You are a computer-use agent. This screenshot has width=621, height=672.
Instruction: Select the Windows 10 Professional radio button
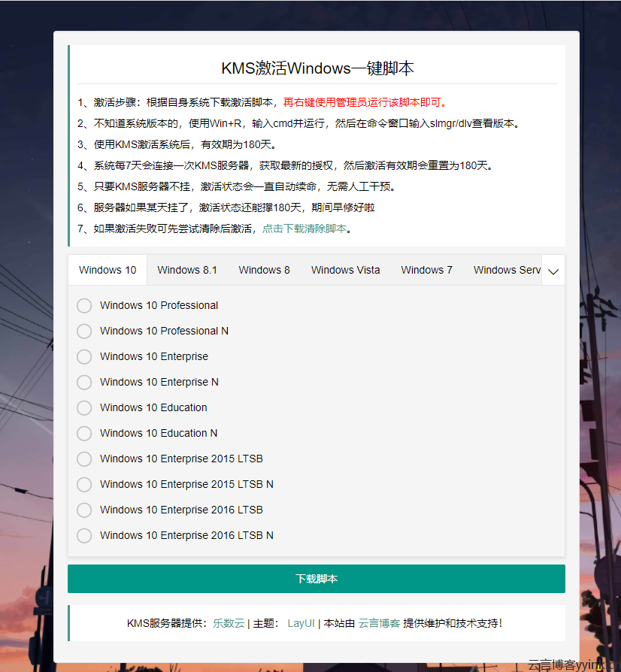84,305
